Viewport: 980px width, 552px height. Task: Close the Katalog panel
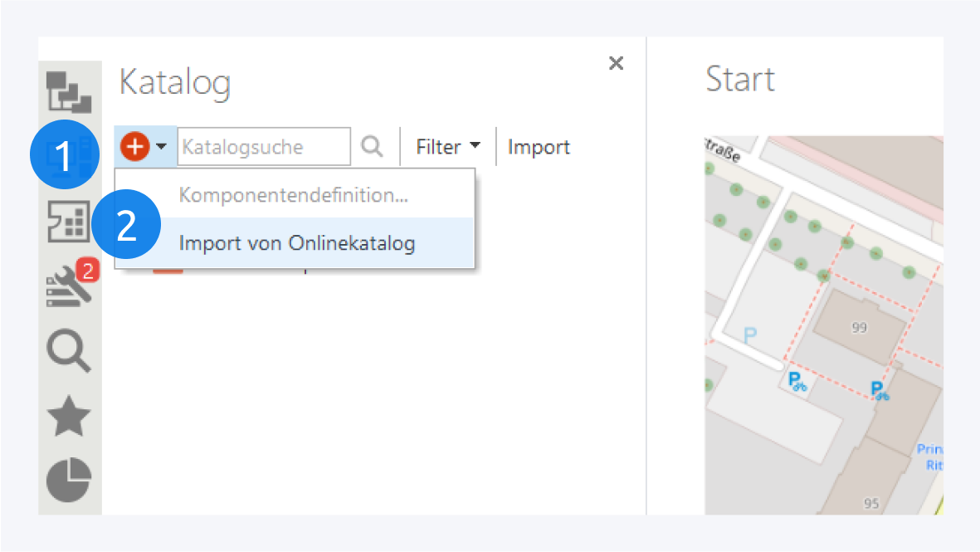coord(616,63)
